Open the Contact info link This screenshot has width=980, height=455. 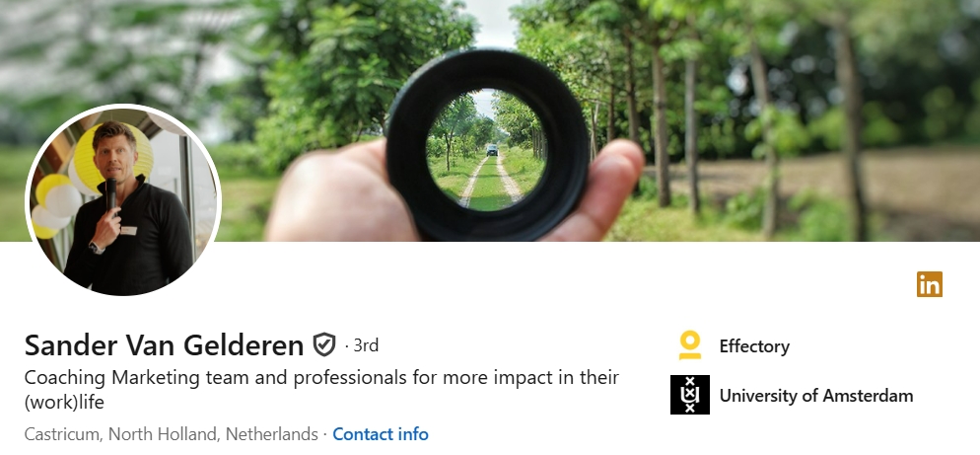coord(381,433)
